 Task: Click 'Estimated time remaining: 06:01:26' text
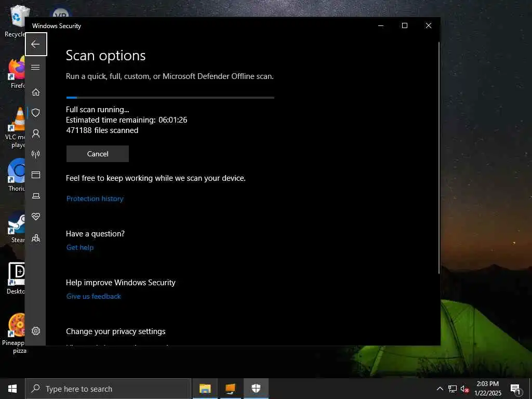[x=127, y=120]
